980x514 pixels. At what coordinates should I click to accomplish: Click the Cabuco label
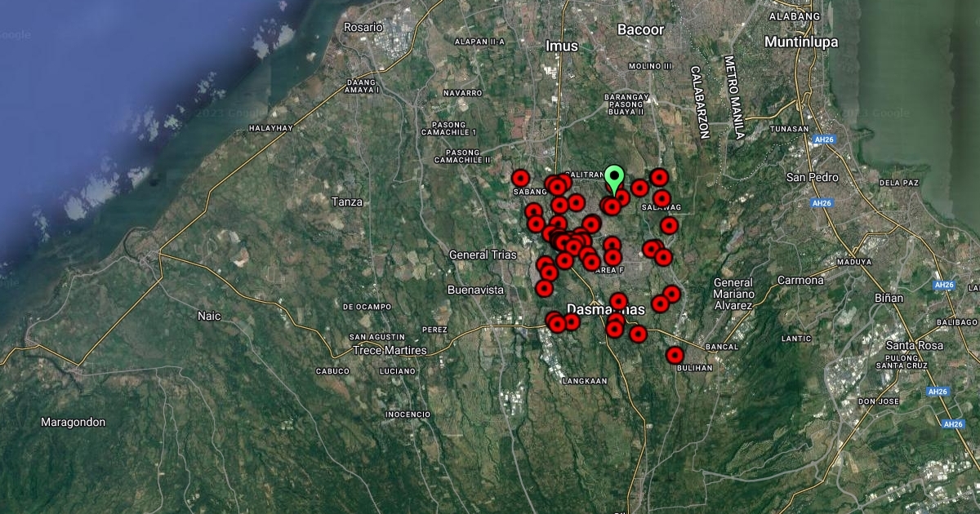(332, 371)
